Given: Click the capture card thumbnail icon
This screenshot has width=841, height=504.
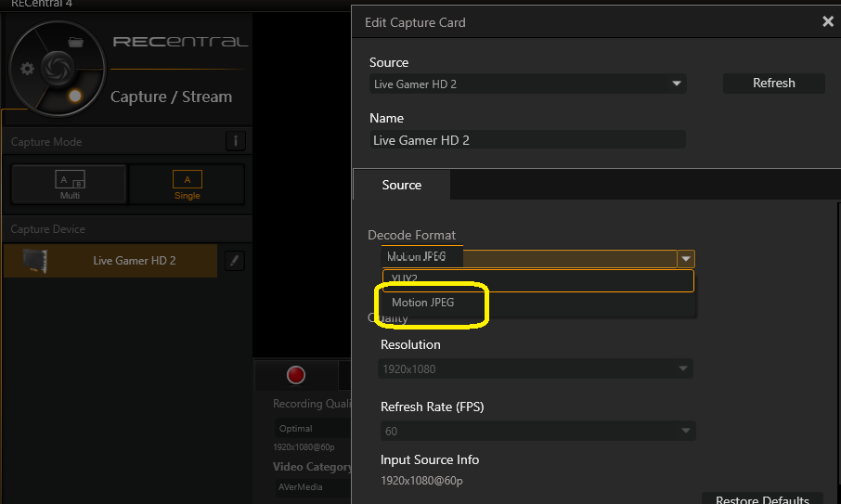Looking at the screenshot, I should pyautogui.click(x=35, y=261).
